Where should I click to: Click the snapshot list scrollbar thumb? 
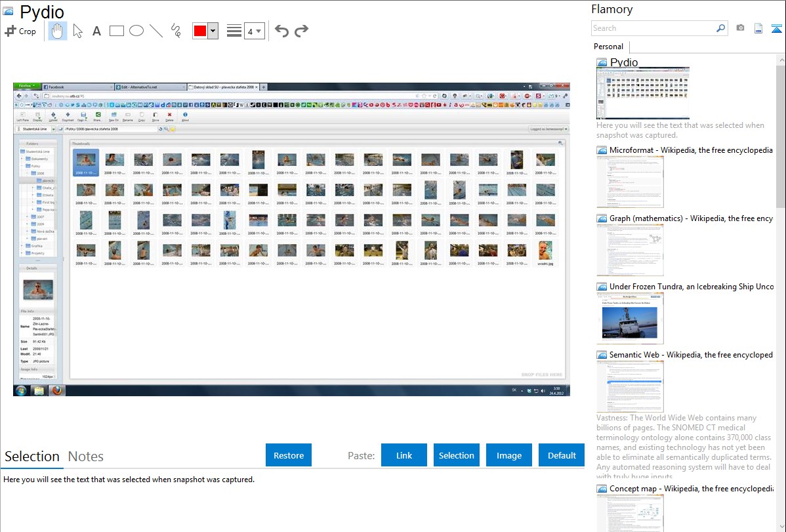pyautogui.click(x=781, y=135)
